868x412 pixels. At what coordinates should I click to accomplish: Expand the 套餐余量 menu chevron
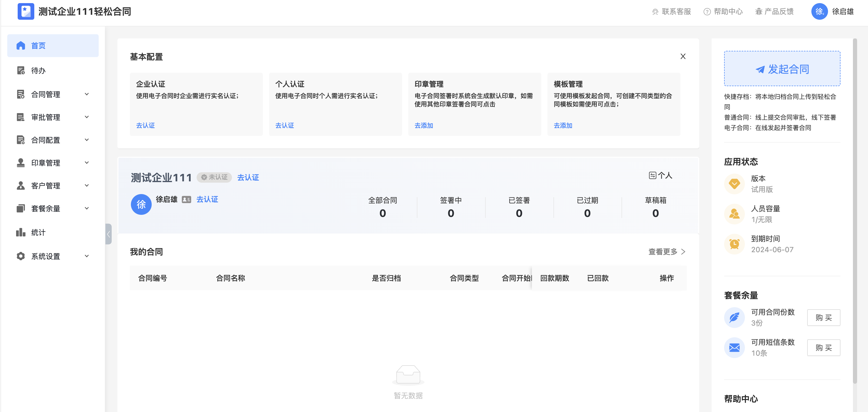click(86, 208)
